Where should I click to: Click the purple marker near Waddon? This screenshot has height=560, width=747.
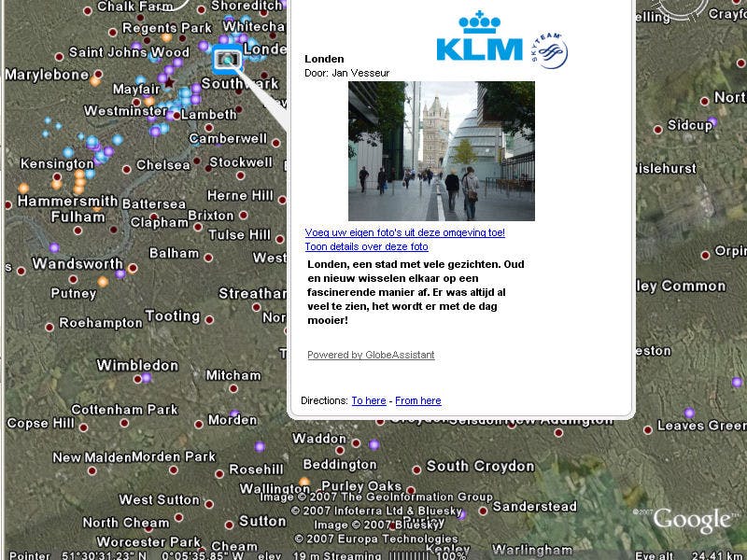tap(374, 445)
